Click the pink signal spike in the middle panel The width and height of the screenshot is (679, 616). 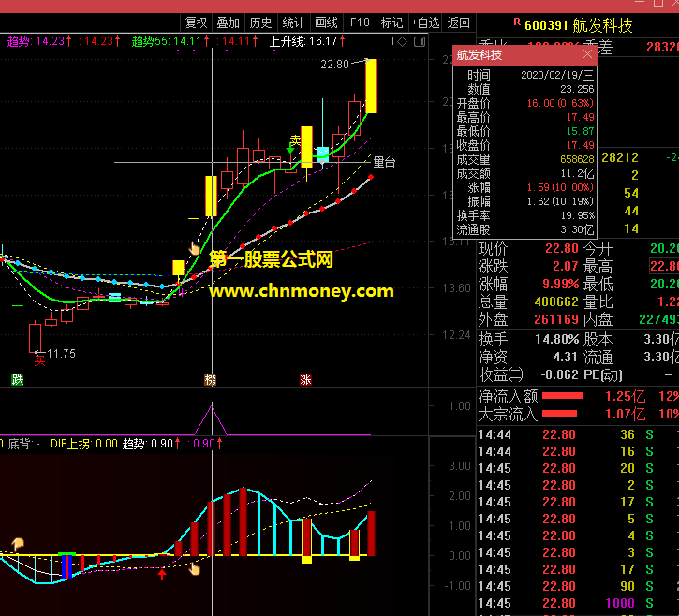(212, 418)
